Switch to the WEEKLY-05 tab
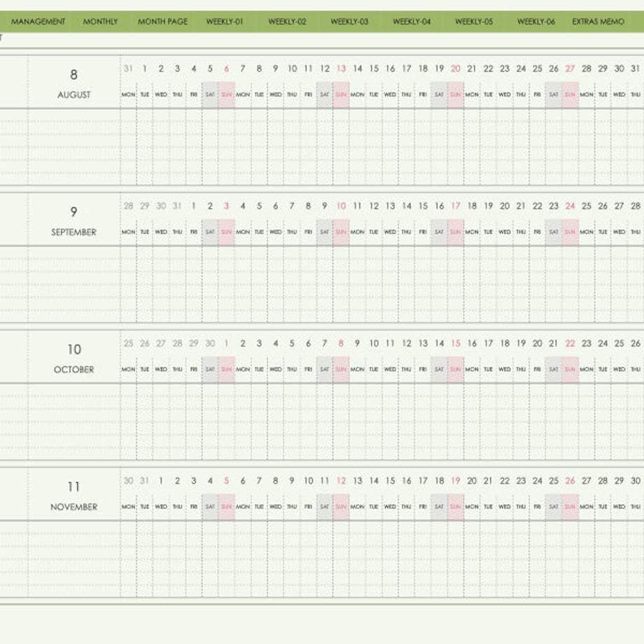The width and height of the screenshot is (644, 644). click(x=474, y=22)
